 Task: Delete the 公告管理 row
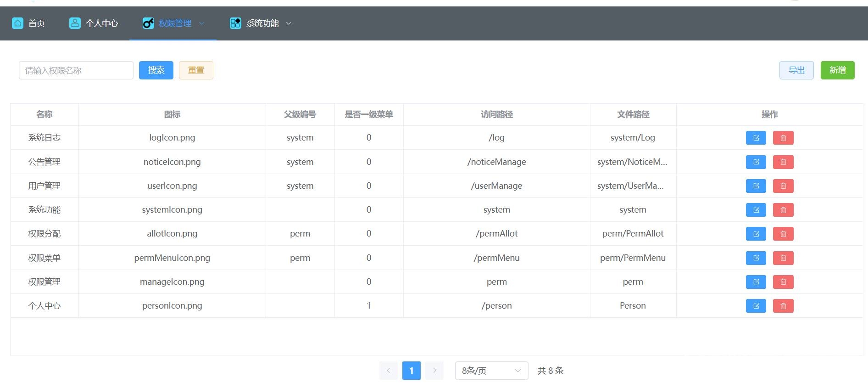[x=783, y=162]
